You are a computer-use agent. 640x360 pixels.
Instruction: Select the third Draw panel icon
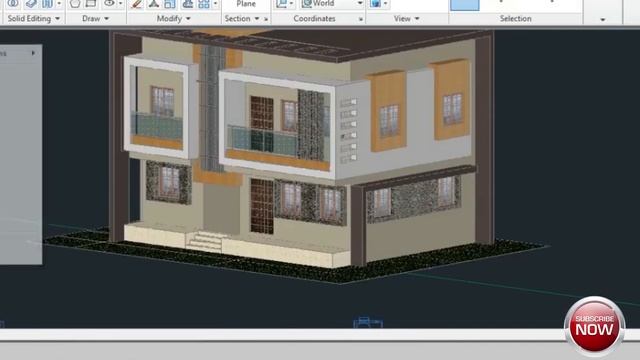pyautogui.click(x=109, y=4)
